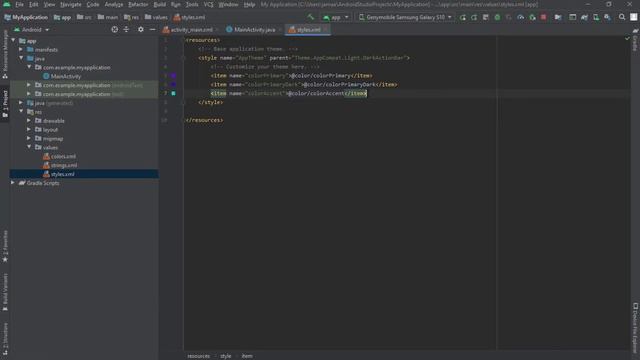Open the Window menu
The image size is (640, 360).
pos(228,4)
